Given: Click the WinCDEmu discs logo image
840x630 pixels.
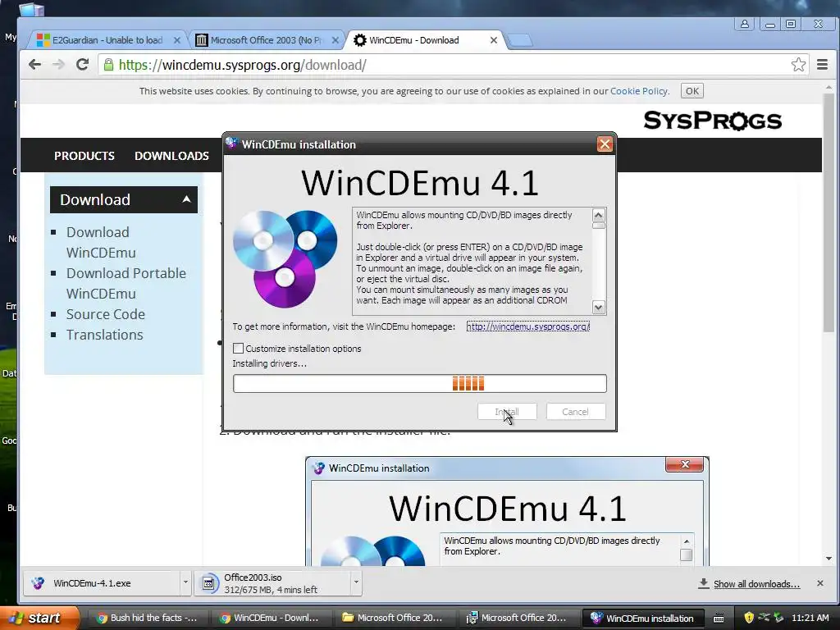Looking at the screenshot, I should point(285,259).
